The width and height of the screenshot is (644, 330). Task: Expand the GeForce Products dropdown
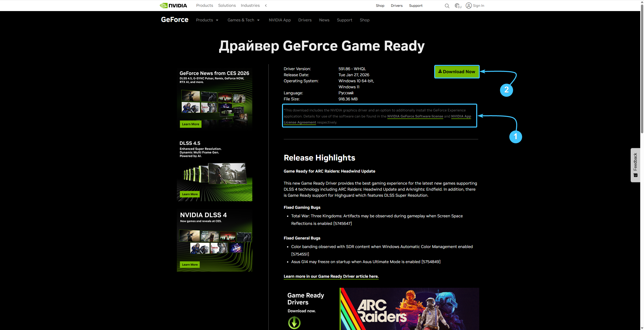tap(207, 20)
